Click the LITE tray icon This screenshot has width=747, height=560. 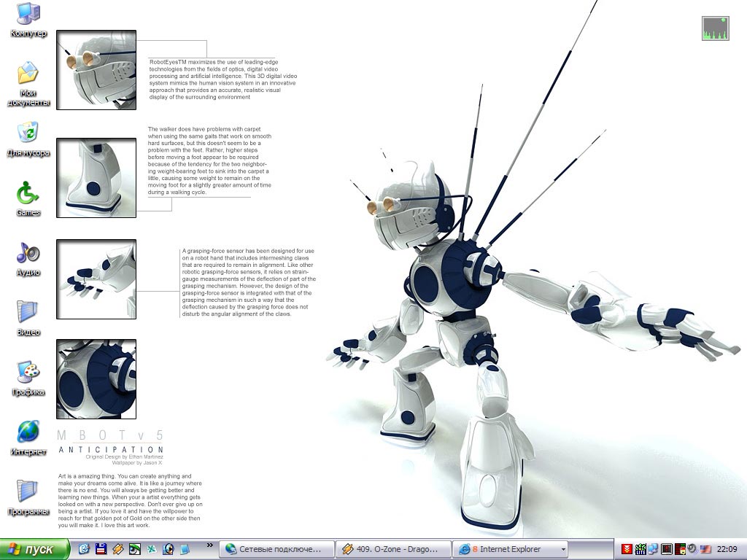(640, 549)
